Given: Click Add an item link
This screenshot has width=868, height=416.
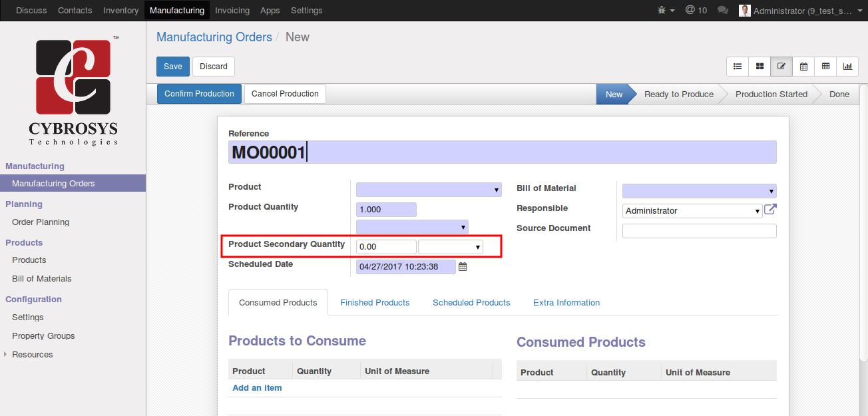Looking at the screenshot, I should click(x=257, y=388).
